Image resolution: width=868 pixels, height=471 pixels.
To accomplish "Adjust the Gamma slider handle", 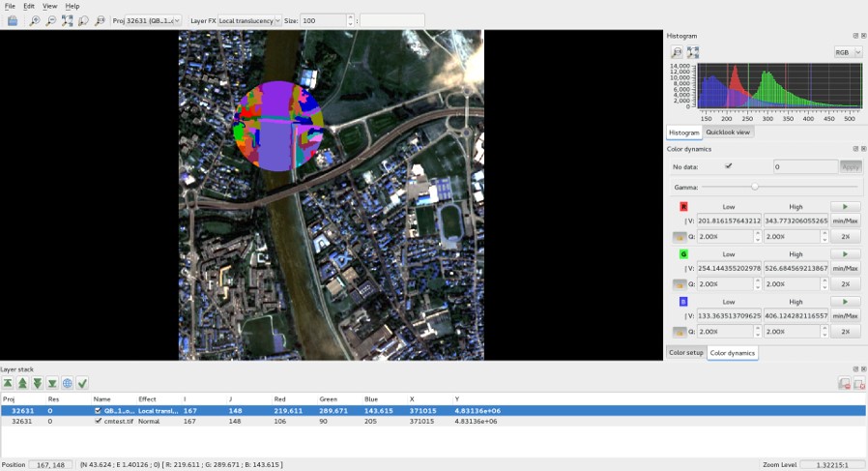I will [755, 187].
